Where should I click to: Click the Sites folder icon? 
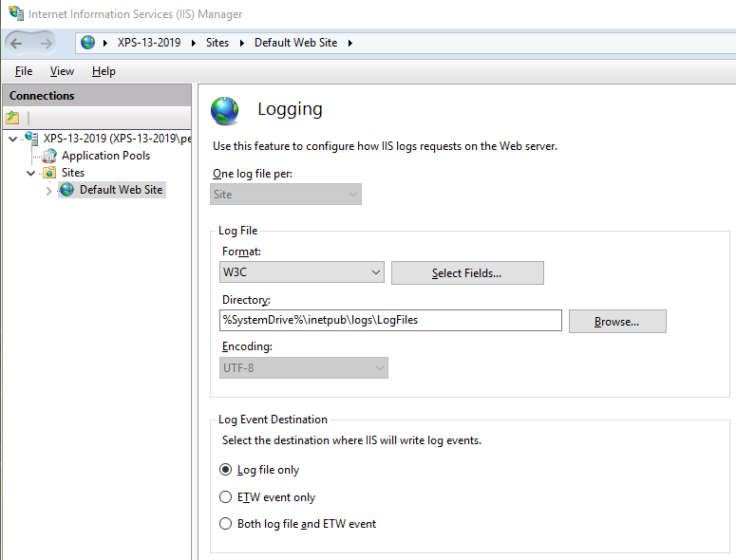(x=50, y=173)
